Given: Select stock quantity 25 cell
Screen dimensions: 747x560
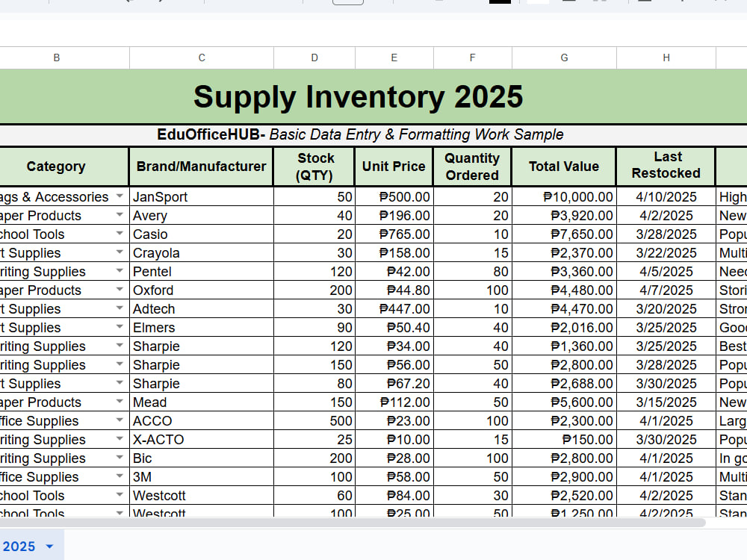Looking at the screenshot, I should point(314,439).
